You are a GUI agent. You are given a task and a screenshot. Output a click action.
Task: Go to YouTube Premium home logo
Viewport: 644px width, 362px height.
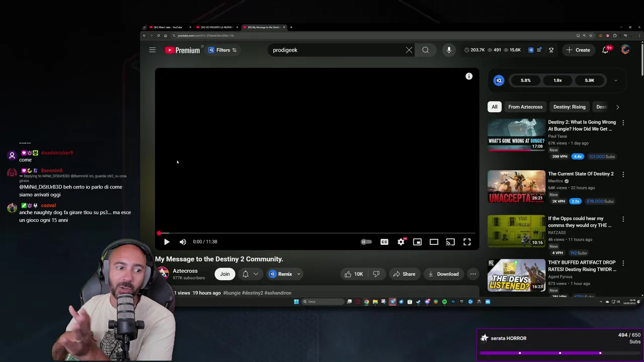pos(182,50)
